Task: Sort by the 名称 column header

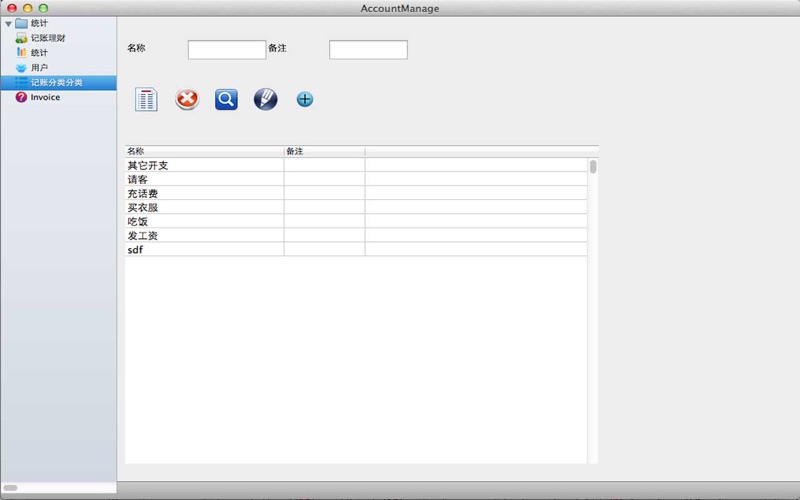Action: coord(204,151)
